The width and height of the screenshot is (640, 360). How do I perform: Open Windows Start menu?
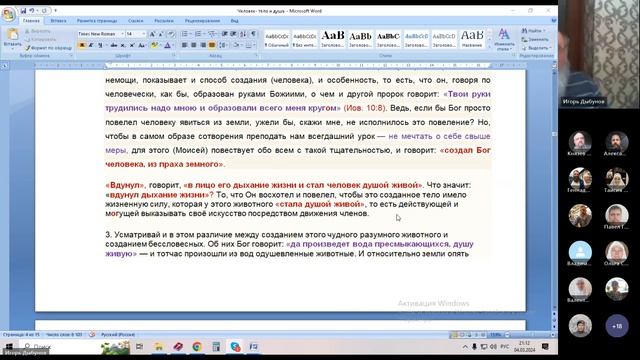point(9,347)
